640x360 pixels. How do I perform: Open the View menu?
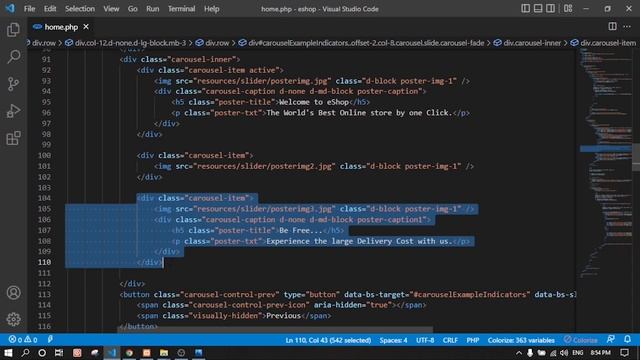coord(111,9)
